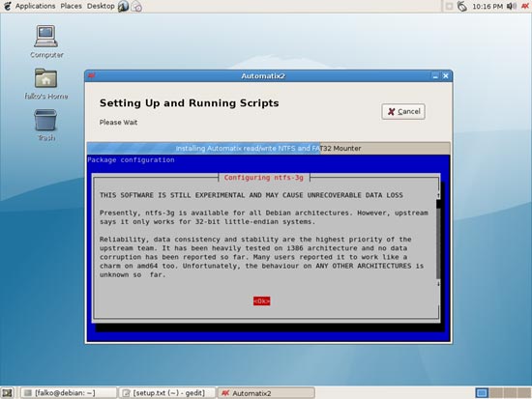
Task: Click the update notifier tray icon
Action: (461, 6)
